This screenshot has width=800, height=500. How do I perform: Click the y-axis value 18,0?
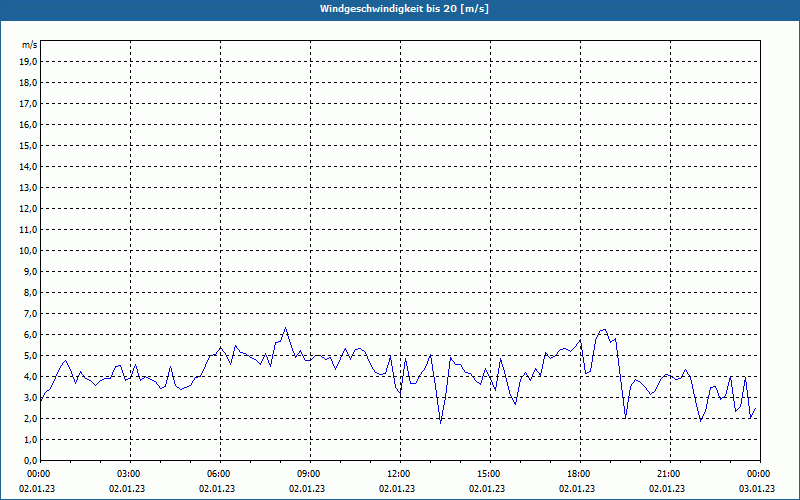28,83
